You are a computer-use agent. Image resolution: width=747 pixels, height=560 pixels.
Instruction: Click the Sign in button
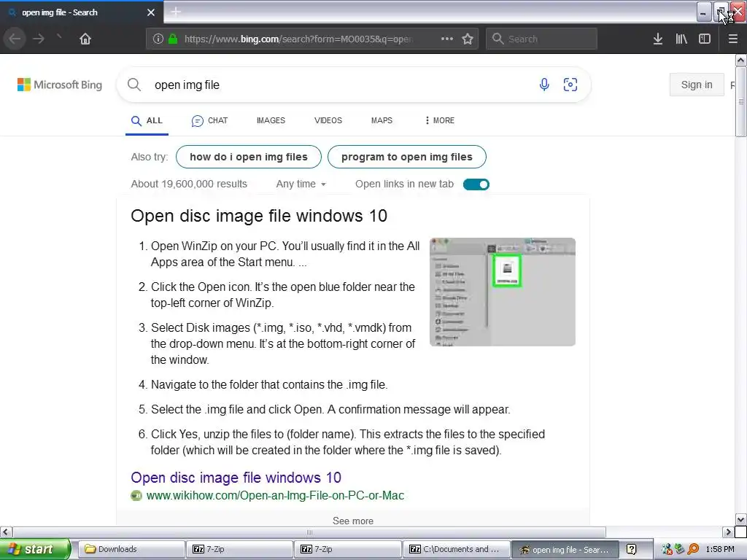tap(697, 85)
